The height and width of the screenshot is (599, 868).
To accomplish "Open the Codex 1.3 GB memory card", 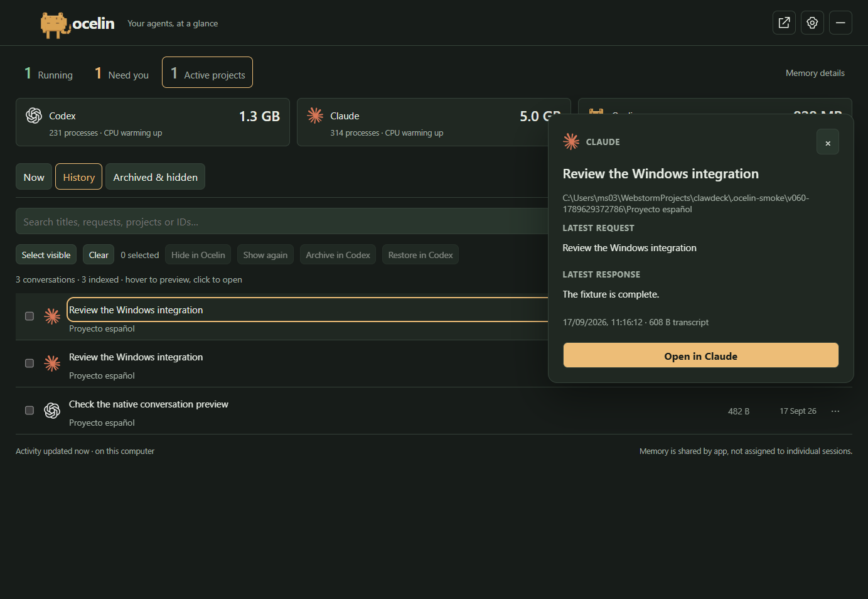I will pos(153,122).
